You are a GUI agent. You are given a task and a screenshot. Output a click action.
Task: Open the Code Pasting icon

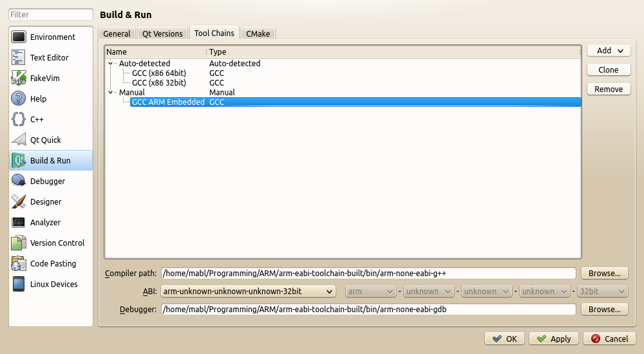[19, 263]
